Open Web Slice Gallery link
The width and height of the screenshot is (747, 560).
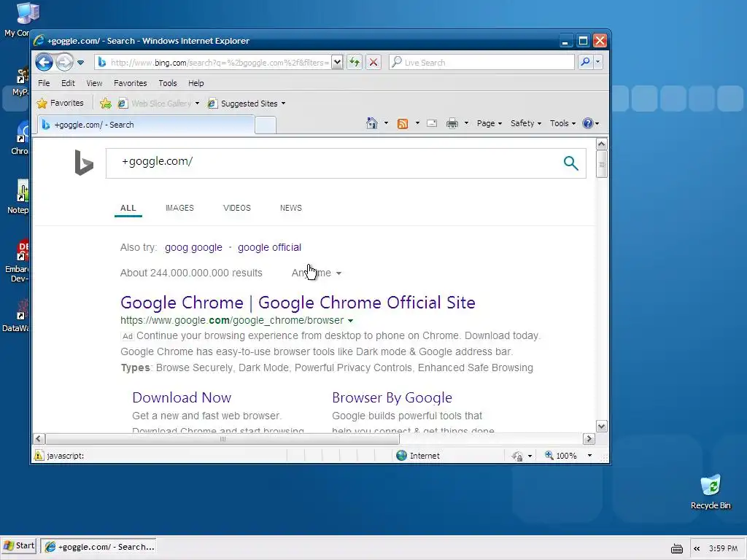click(155, 104)
